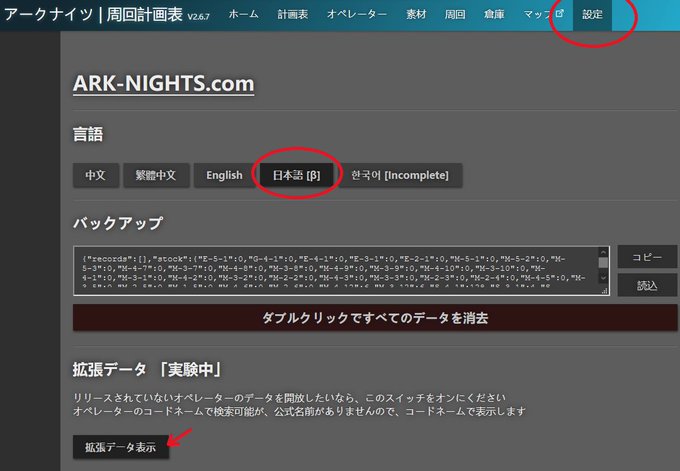Open the 倉庫 tab

(x=494, y=14)
